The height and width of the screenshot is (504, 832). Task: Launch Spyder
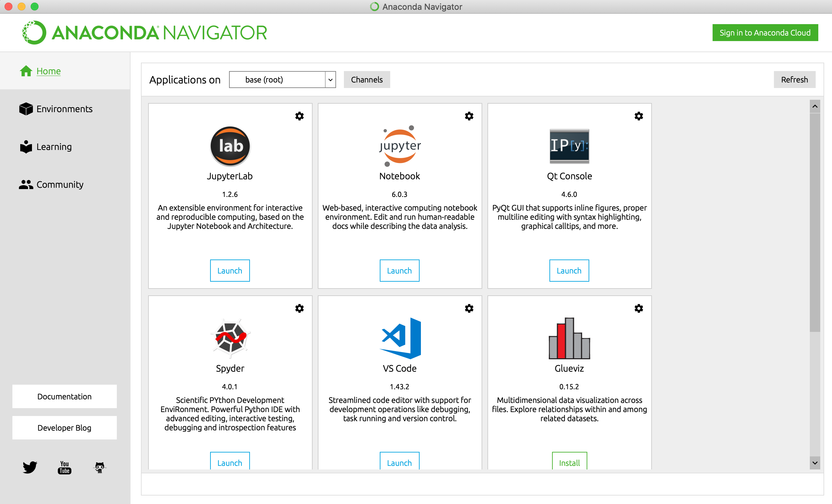(230, 462)
